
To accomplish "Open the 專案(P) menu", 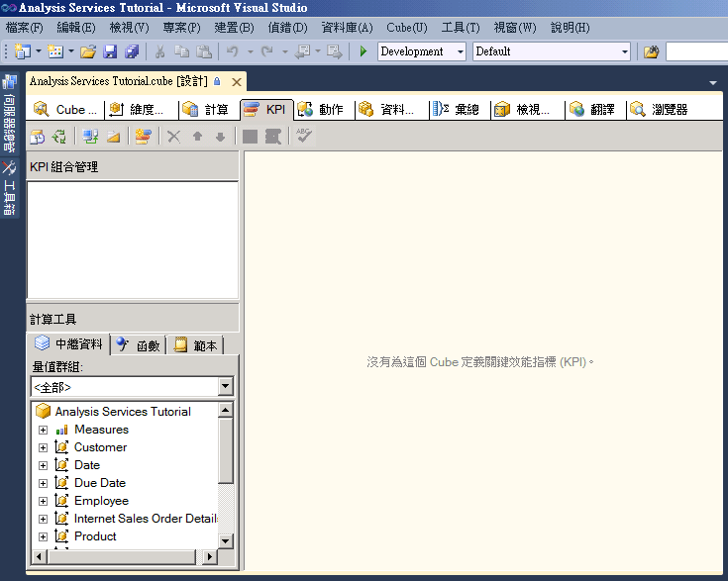I will 181,28.
